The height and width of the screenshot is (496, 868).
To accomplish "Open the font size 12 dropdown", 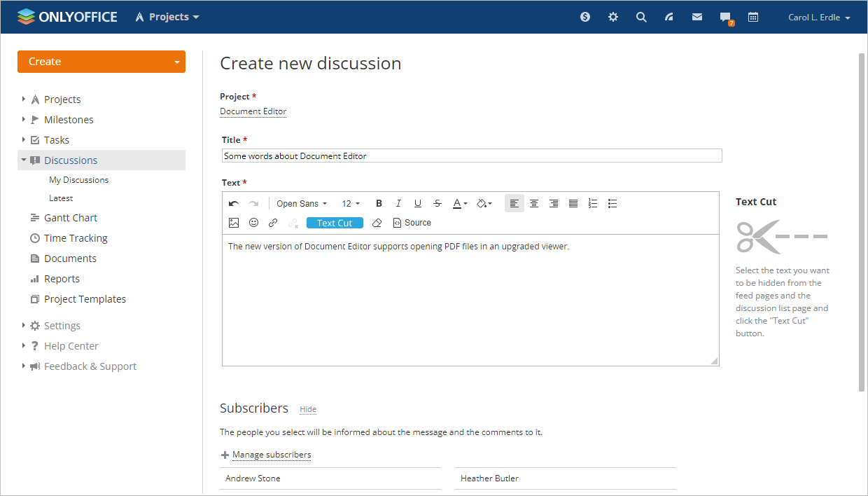I will 351,204.
